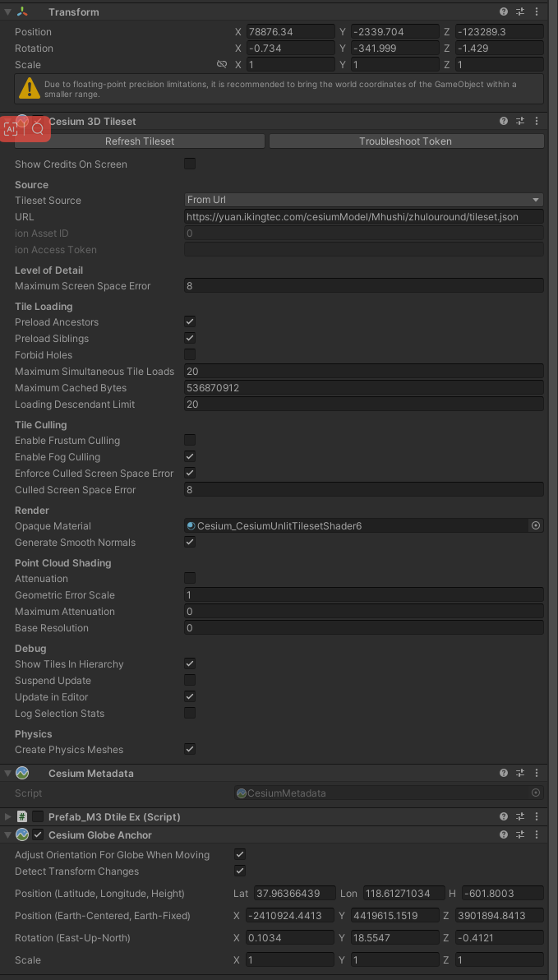Open Cesium 3D Tileset kebab menu
Viewport: 558px width, 980px height.
tap(537, 122)
